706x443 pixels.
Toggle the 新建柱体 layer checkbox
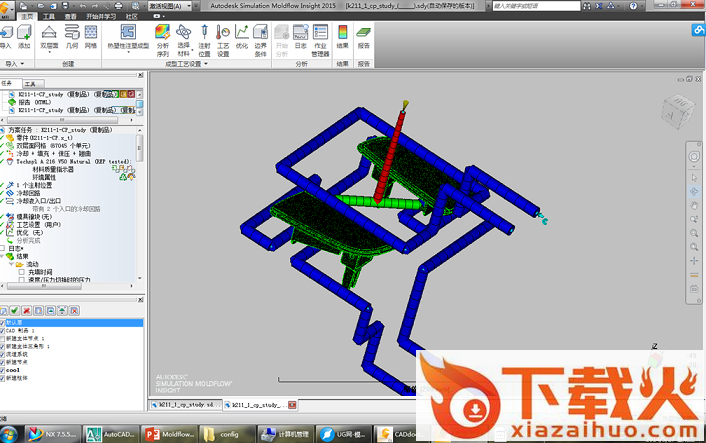(x=2, y=378)
